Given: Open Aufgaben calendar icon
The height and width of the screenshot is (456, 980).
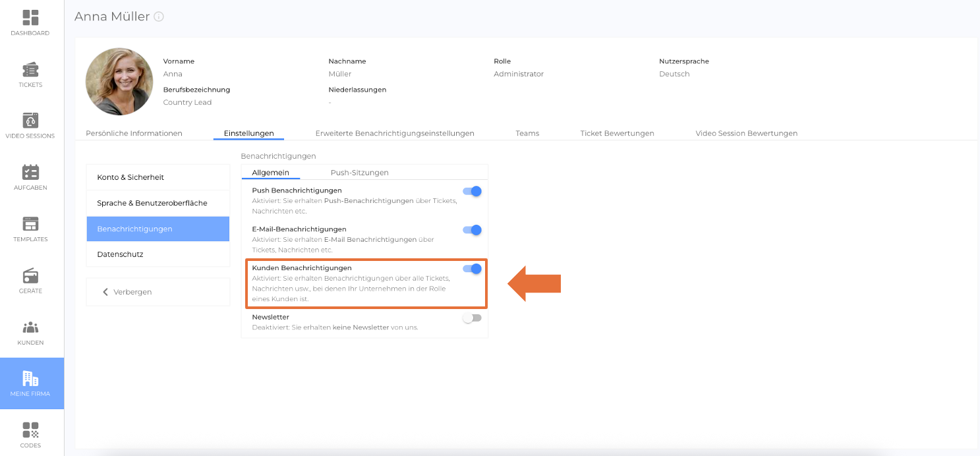Looking at the screenshot, I should click(x=31, y=173).
